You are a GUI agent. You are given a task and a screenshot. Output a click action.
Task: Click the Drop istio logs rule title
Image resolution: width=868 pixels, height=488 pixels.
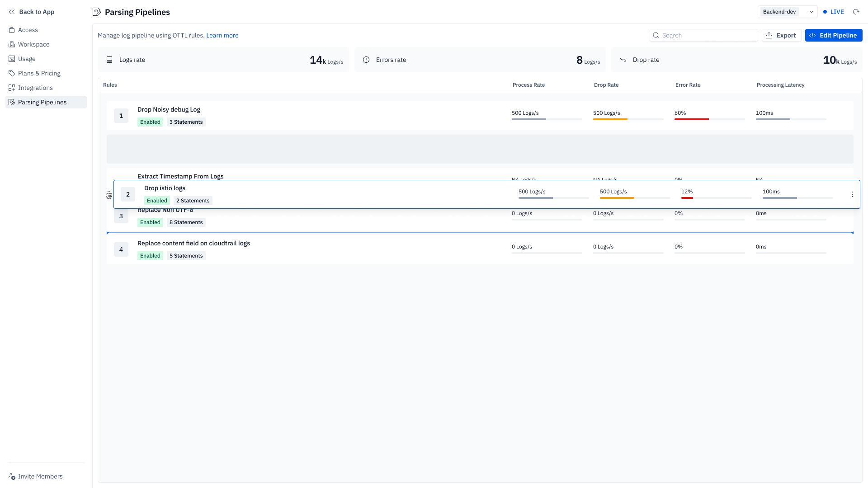[165, 188]
